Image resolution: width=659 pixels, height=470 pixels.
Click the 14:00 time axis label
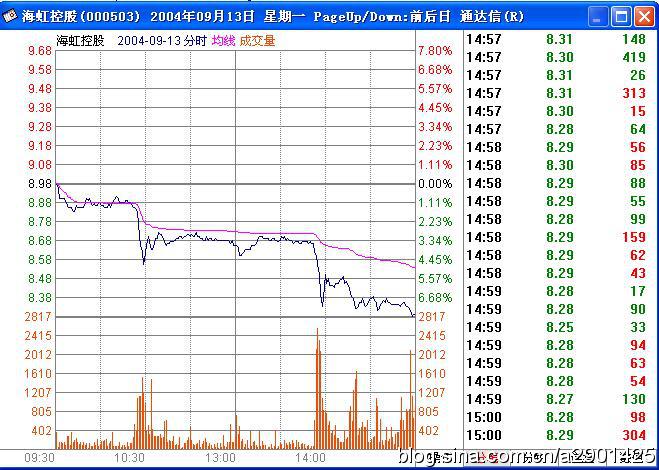point(311,457)
